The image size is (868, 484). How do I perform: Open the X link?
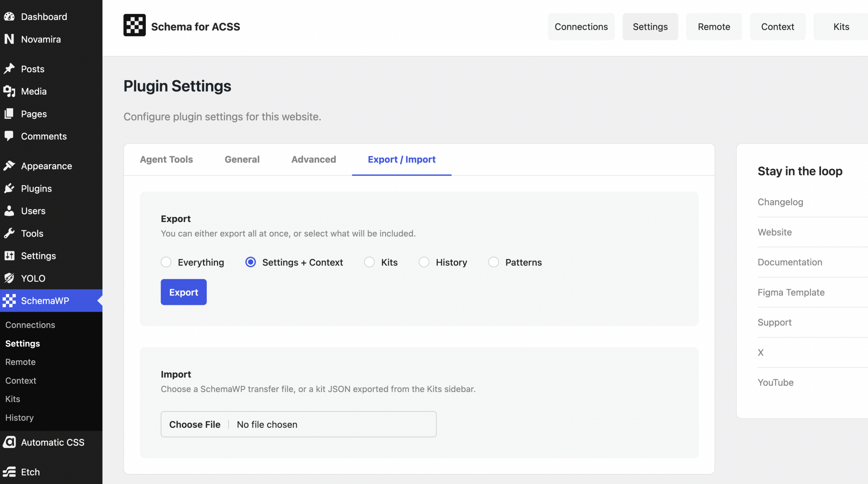(761, 352)
